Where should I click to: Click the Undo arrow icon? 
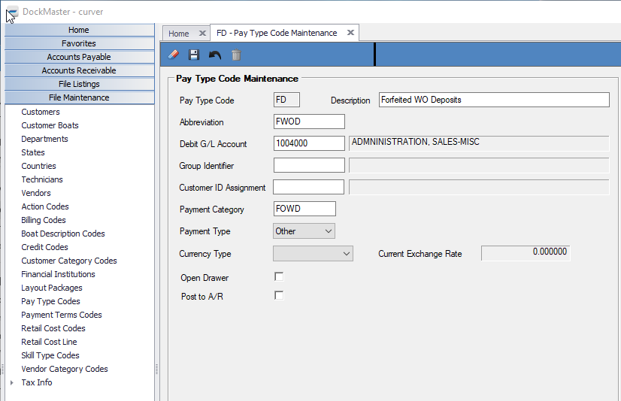point(215,55)
